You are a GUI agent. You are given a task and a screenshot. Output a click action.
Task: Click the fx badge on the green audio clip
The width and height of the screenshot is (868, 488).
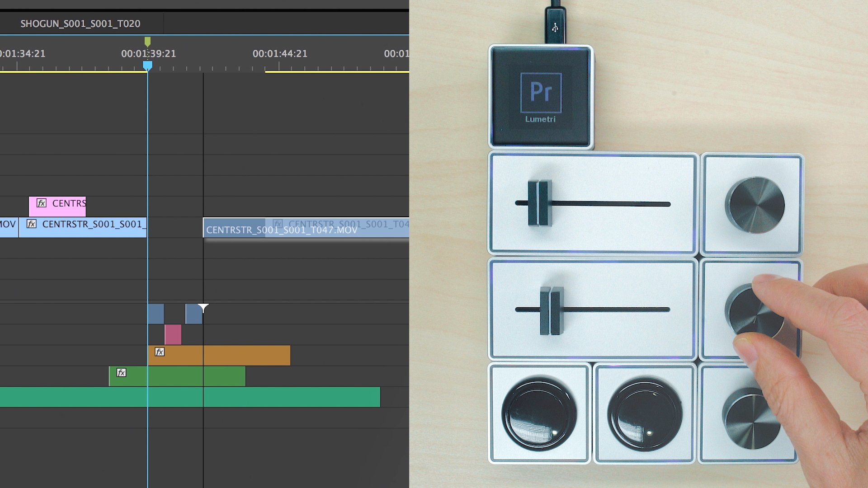121,373
